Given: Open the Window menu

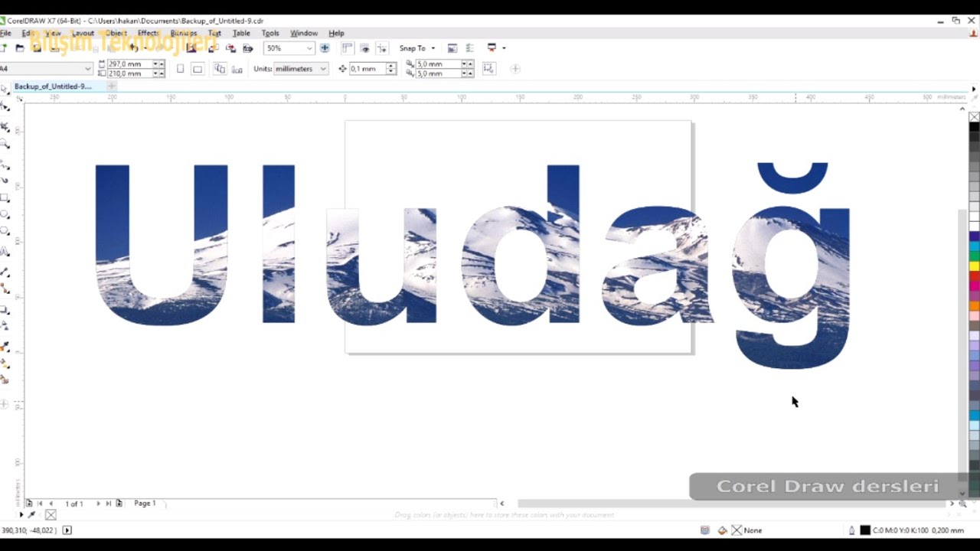Looking at the screenshot, I should pyautogui.click(x=304, y=34).
